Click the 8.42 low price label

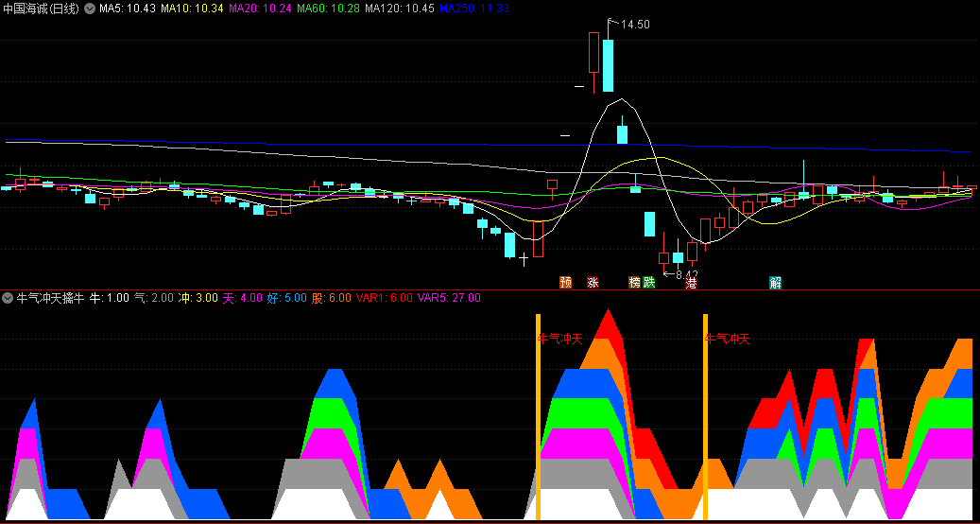(687, 274)
